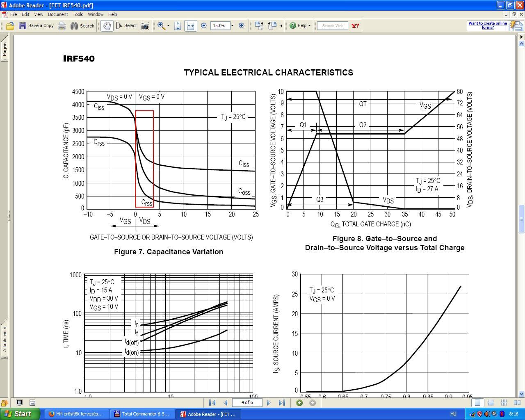Click the Open file folder icon
The width and height of the screenshot is (525, 420).
click(10, 25)
